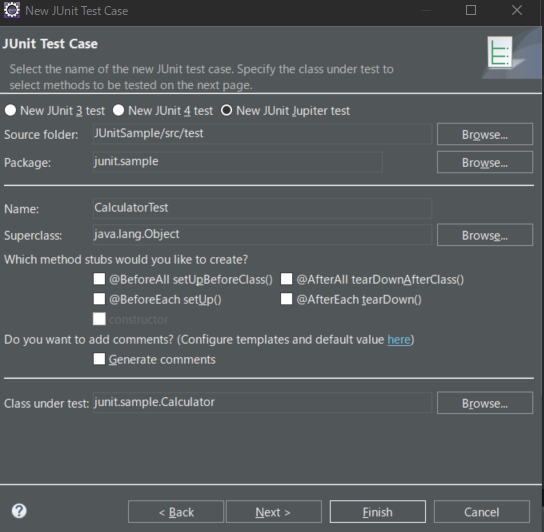This screenshot has width=544, height=532.
Task: Enable @BeforeAll setUpBeforeClass() stub
Action: coord(99,279)
